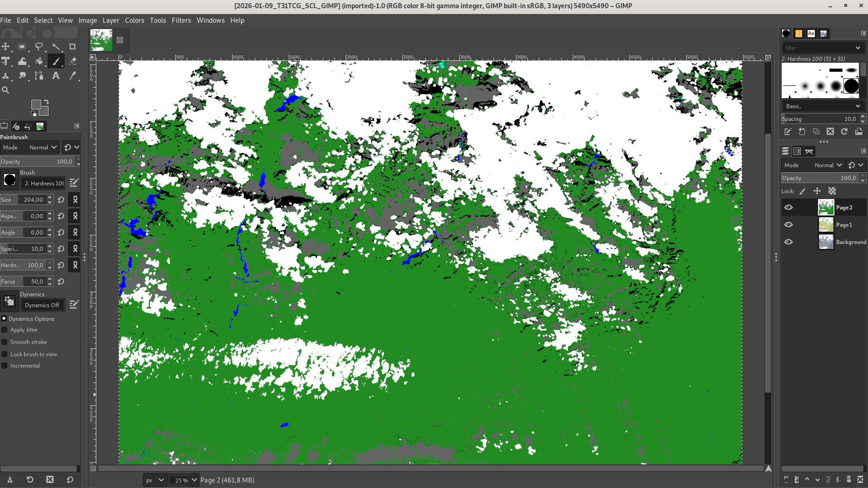Open the brush editor icon
This screenshot has width=868, height=488.
(x=74, y=183)
